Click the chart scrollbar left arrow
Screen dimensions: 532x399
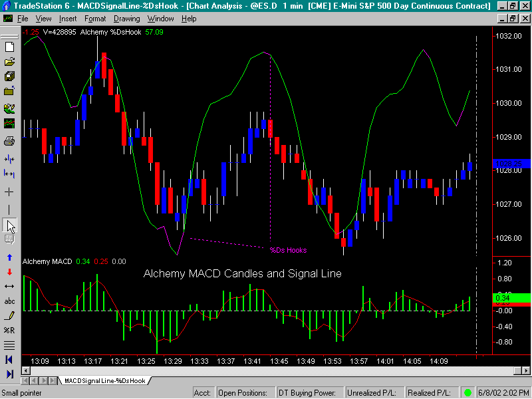click(x=26, y=370)
